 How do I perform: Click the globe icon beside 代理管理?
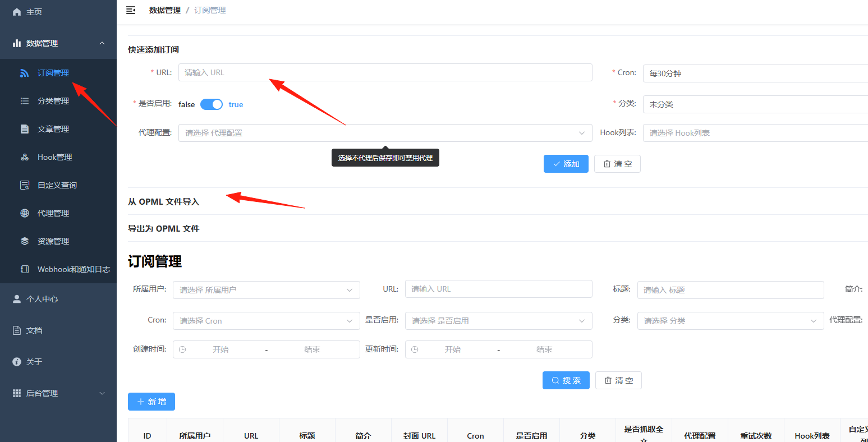(25, 213)
